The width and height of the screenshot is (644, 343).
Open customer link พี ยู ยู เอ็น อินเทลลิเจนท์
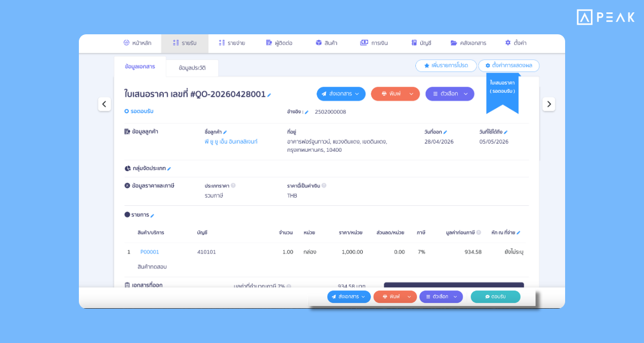(x=231, y=141)
